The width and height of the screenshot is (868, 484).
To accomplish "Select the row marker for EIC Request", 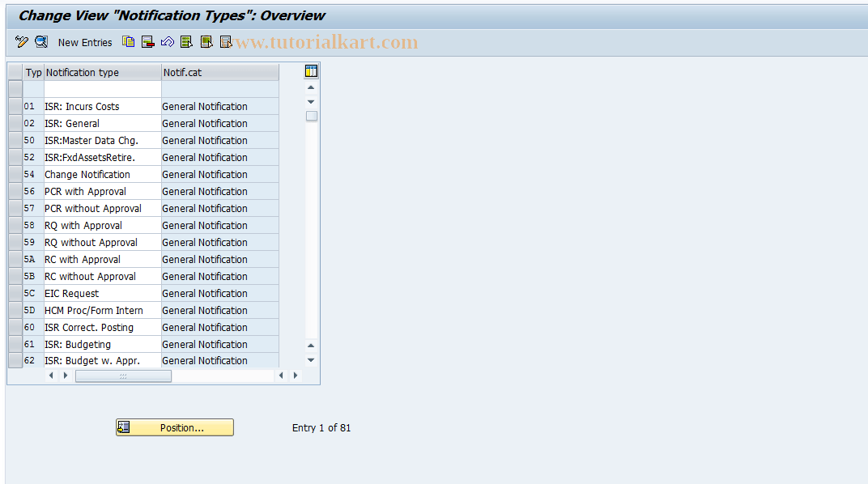I will pos(15,293).
